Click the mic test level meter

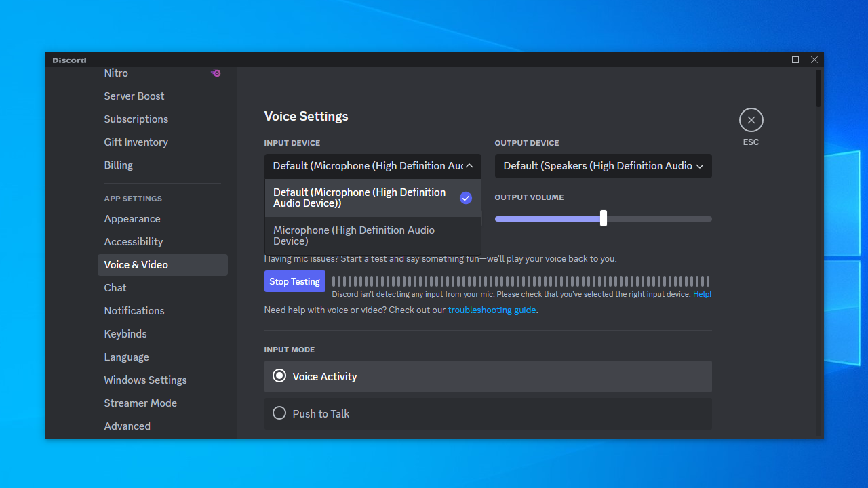click(521, 281)
